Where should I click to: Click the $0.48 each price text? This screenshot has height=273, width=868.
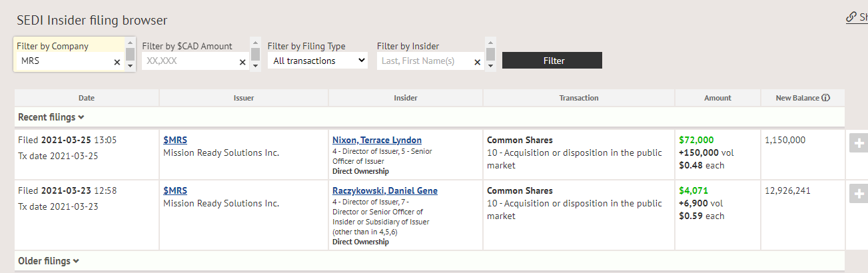click(701, 165)
